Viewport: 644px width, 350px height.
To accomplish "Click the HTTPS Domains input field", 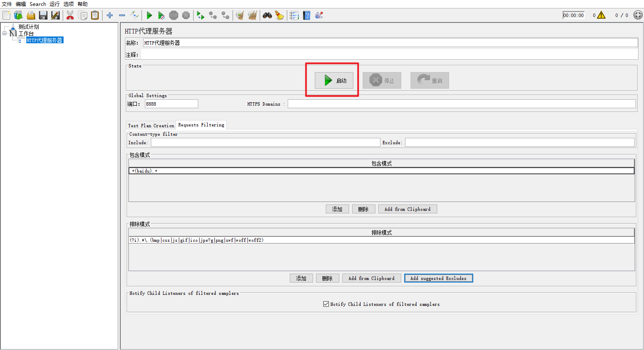I will click(x=462, y=104).
